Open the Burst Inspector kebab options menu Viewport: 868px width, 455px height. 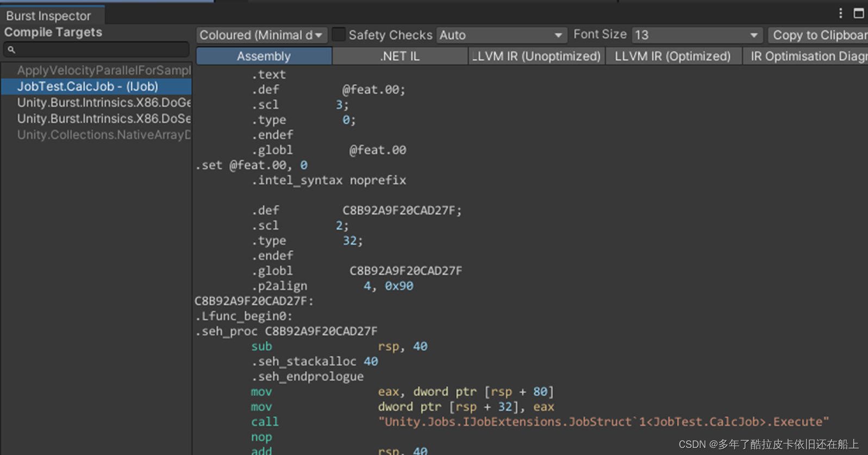pyautogui.click(x=840, y=13)
